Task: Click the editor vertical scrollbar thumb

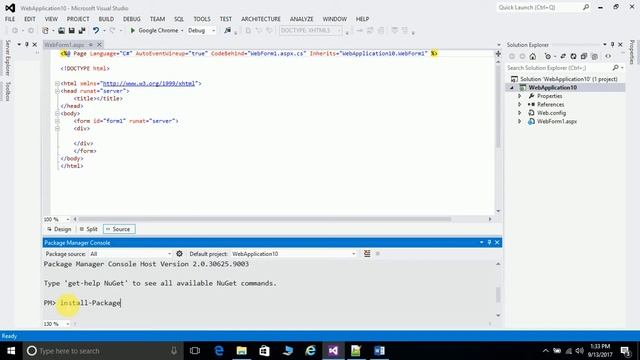Action: pyautogui.click(x=498, y=106)
